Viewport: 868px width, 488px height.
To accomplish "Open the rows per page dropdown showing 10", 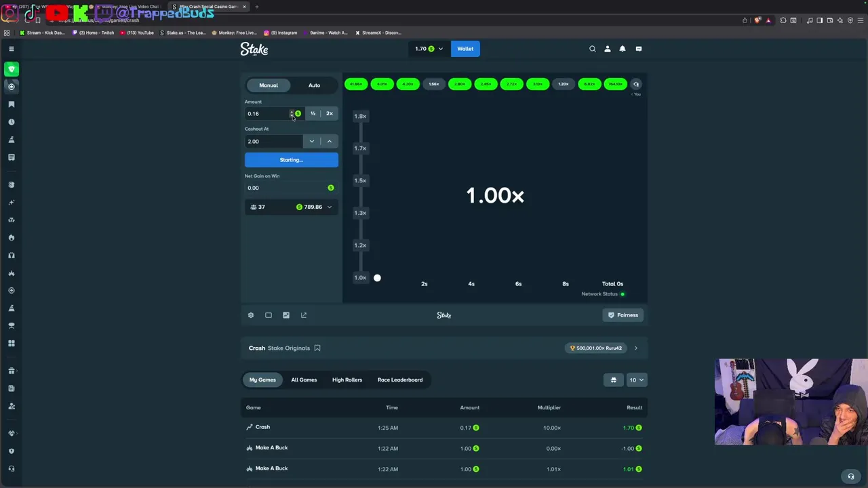I will [636, 380].
